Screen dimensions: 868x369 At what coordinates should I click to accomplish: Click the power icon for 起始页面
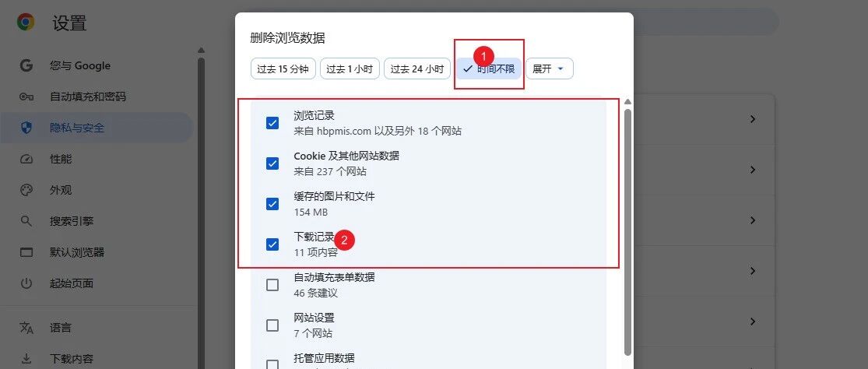[x=26, y=284]
